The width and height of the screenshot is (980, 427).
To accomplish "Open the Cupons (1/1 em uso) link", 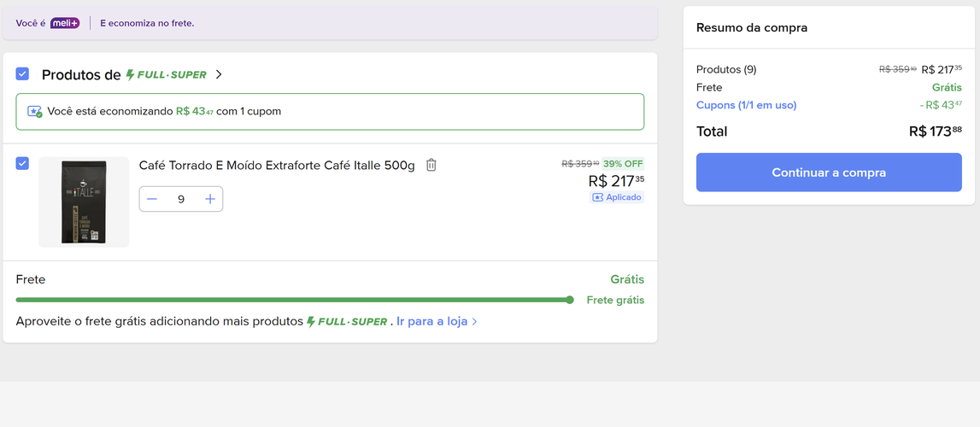I will point(746,105).
